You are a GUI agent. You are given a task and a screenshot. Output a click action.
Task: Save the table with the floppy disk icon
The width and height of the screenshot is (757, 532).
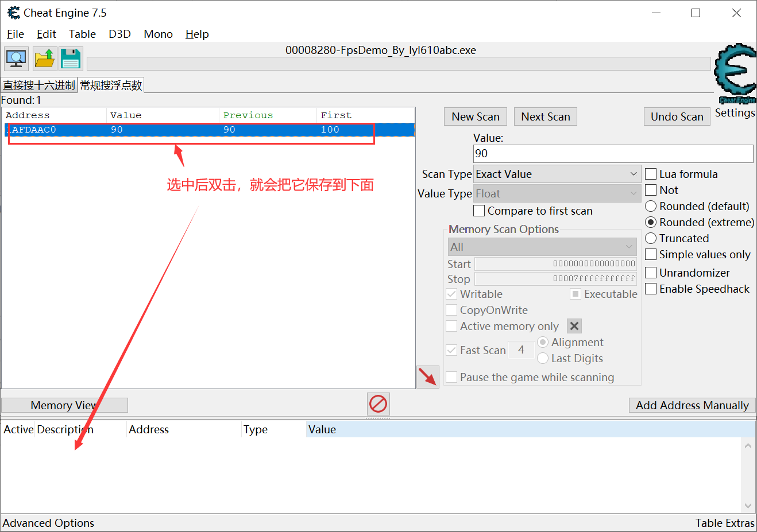[x=71, y=59]
